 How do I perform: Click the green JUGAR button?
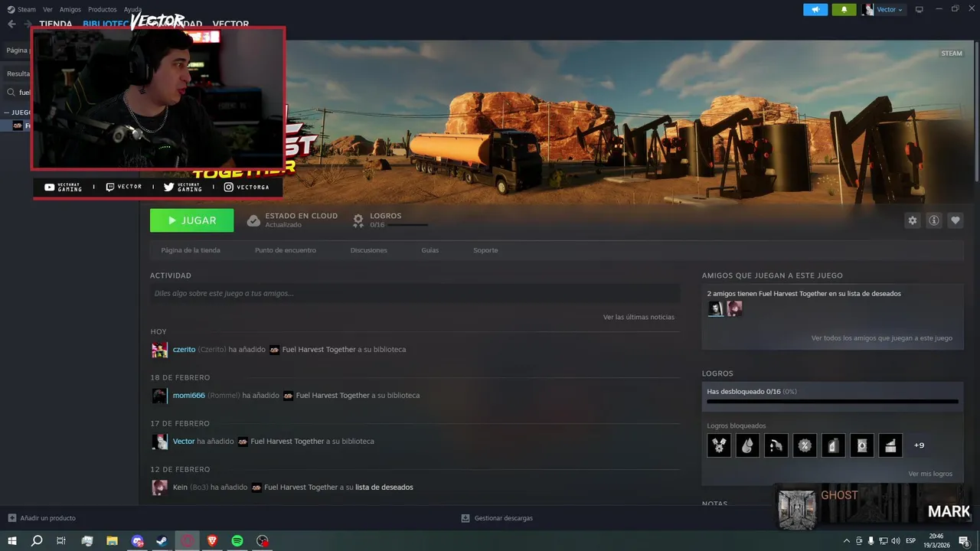click(x=192, y=220)
